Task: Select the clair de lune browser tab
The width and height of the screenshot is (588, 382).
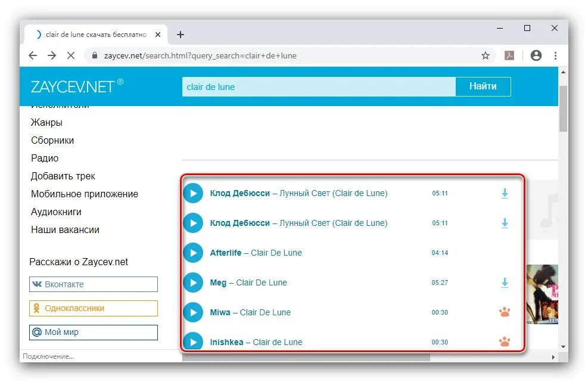Action: [x=96, y=35]
